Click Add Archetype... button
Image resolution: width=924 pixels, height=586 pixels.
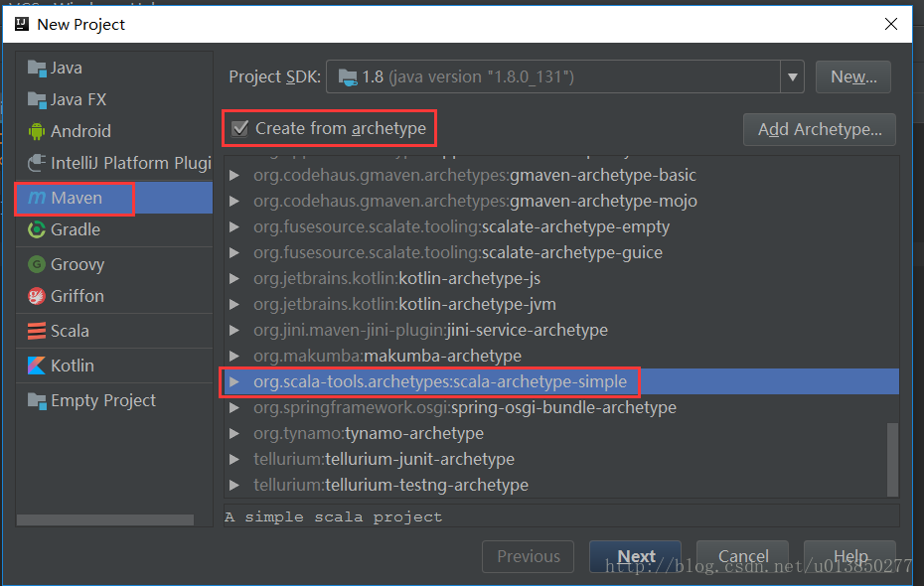point(820,129)
